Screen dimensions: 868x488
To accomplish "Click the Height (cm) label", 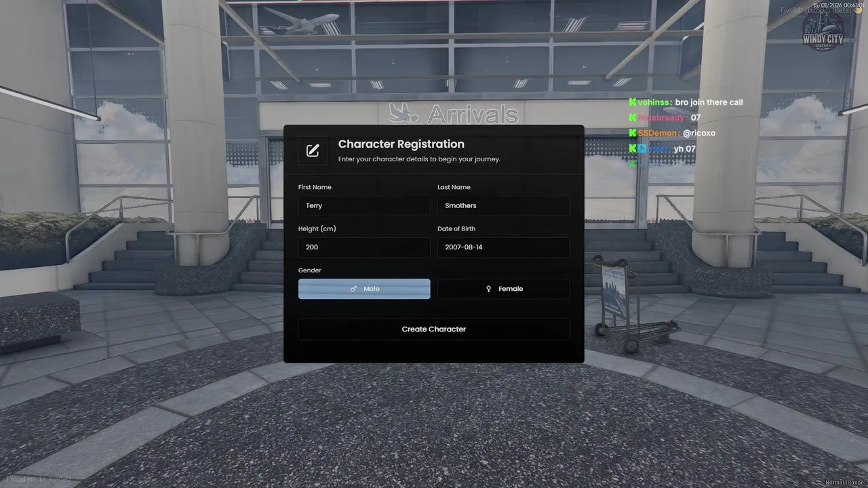I will 317,229.
